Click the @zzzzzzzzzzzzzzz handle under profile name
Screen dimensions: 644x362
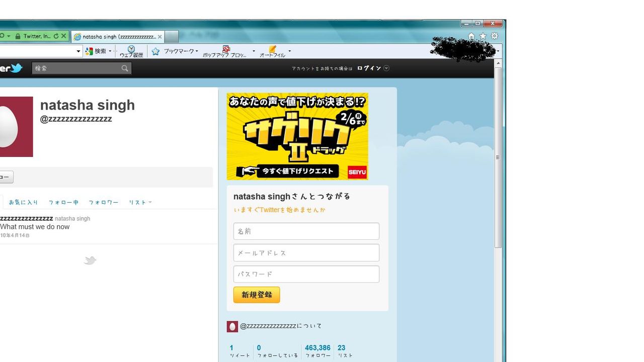(x=76, y=119)
